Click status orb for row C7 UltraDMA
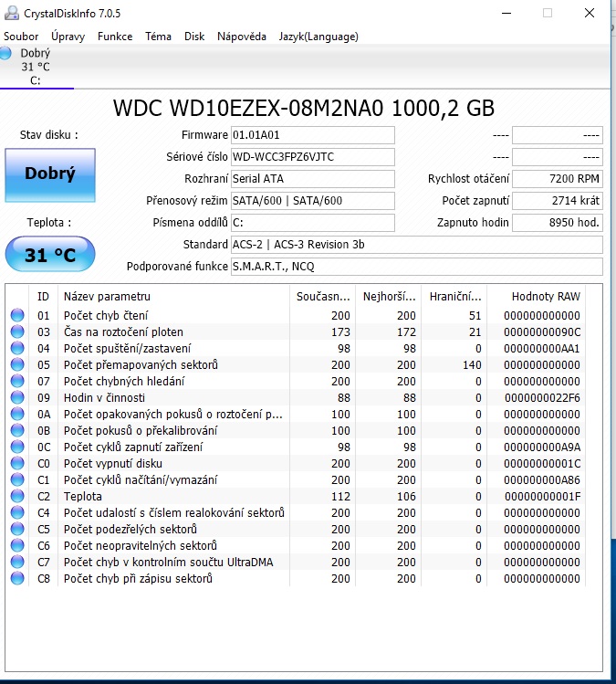 [x=17, y=562]
